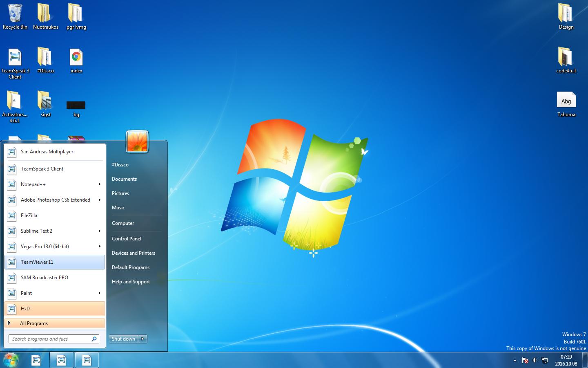Focus the Search programs and files box

coord(54,339)
